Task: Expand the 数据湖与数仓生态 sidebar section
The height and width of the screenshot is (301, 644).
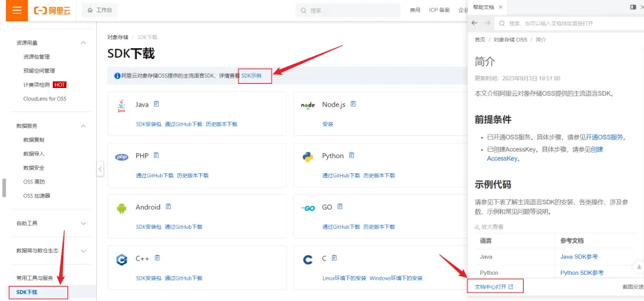Action: pyautogui.click(x=83, y=251)
